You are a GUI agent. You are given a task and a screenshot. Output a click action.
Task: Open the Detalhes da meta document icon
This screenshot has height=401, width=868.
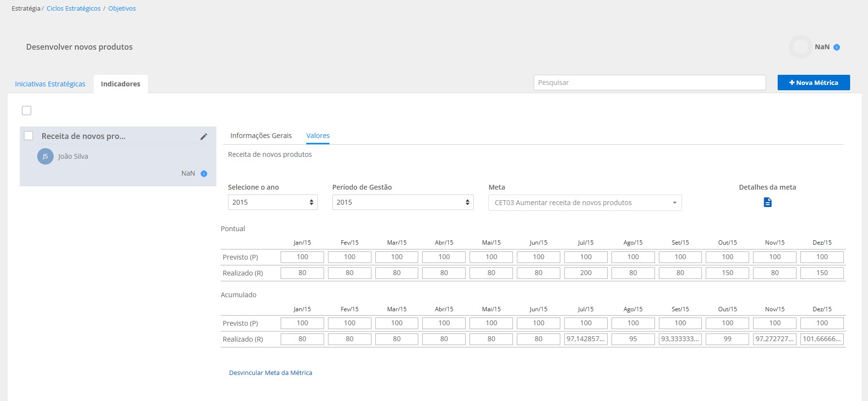click(767, 202)
